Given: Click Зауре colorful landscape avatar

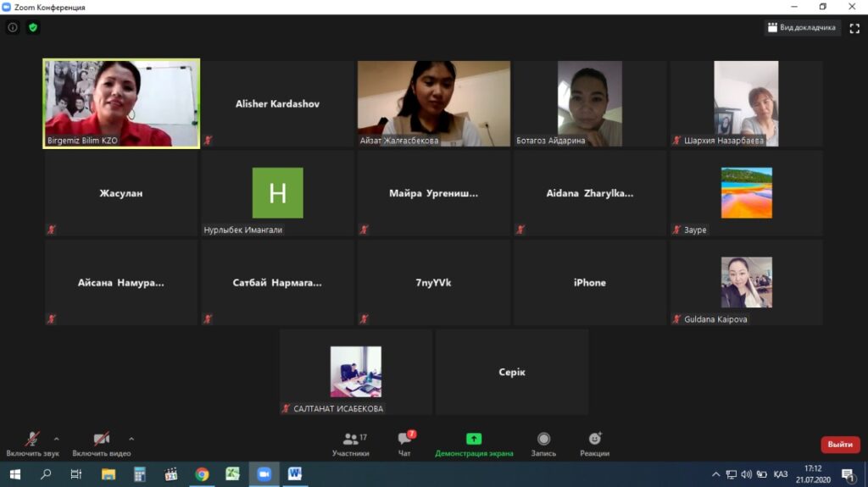Looking at the screenshot, I should pyautogui.click(x=746, y=192).
